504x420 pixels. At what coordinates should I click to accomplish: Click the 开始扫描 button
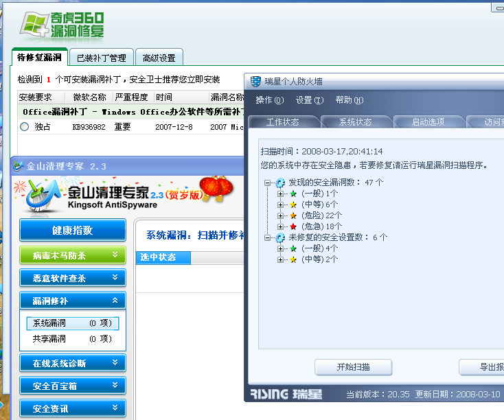[x=353, y=367]
